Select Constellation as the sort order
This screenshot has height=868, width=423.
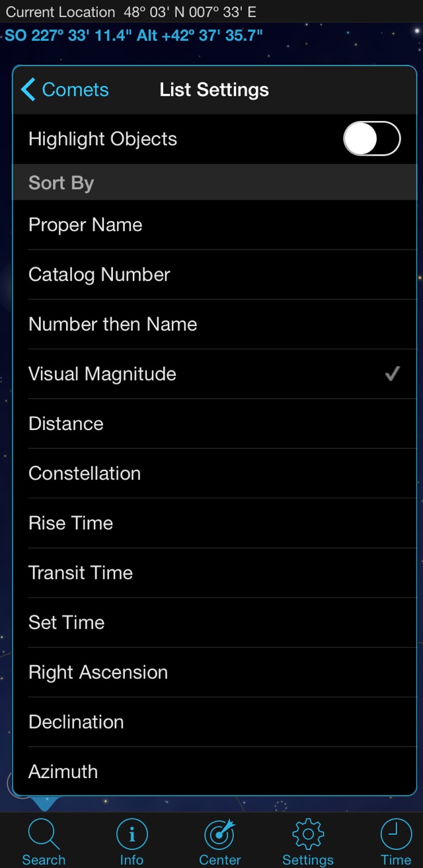point(85,473)
